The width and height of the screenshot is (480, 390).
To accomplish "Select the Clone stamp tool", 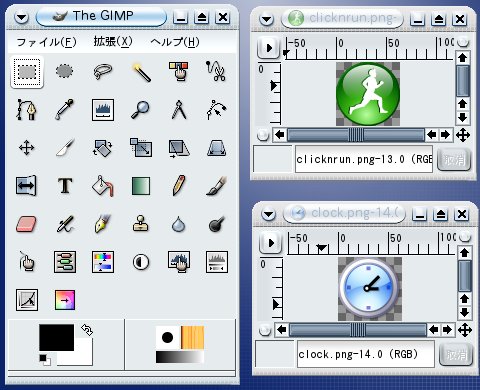I will coord(141,224).
